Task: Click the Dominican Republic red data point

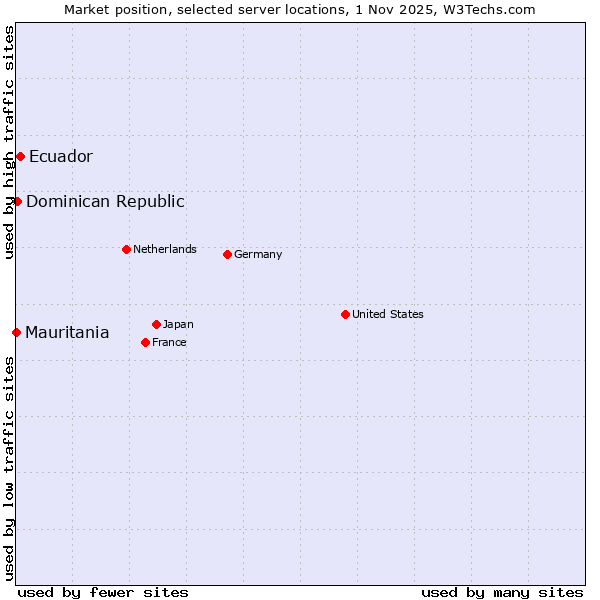Action: click(17, 201)
